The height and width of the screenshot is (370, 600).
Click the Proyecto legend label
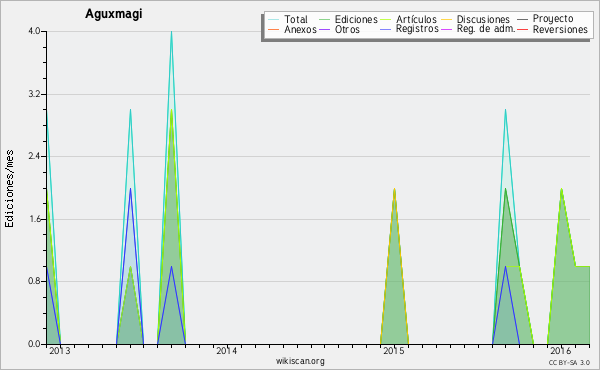[553, 19]
